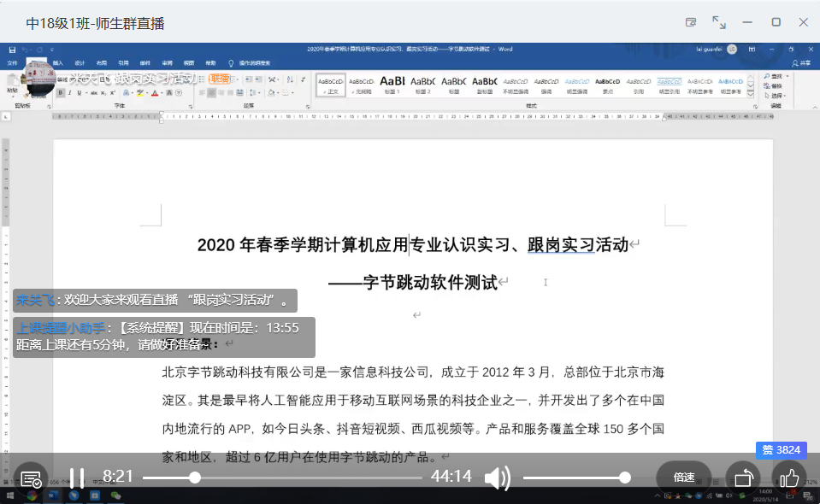Open the 视图 ribbon tab

(x=189, y=63)
